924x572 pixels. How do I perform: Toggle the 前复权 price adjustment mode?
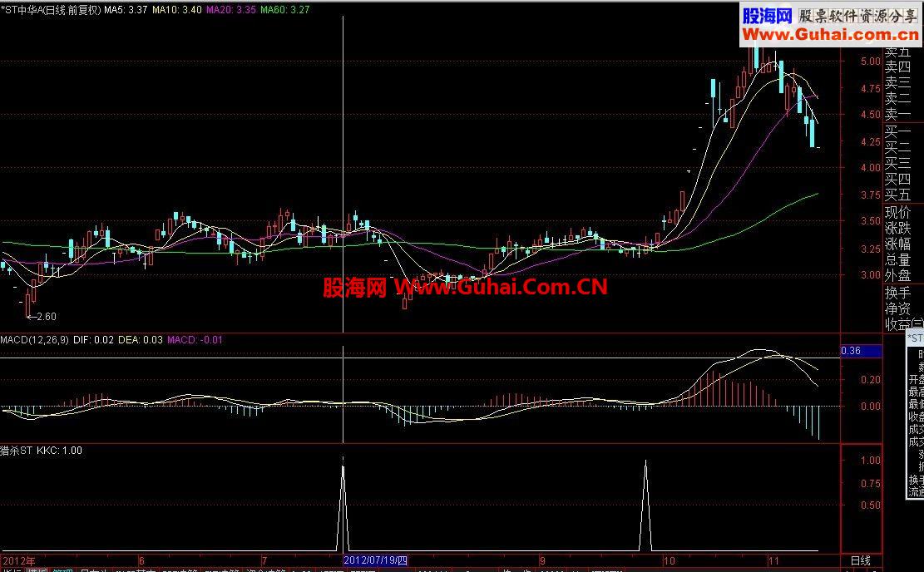[x=79, y=12]
